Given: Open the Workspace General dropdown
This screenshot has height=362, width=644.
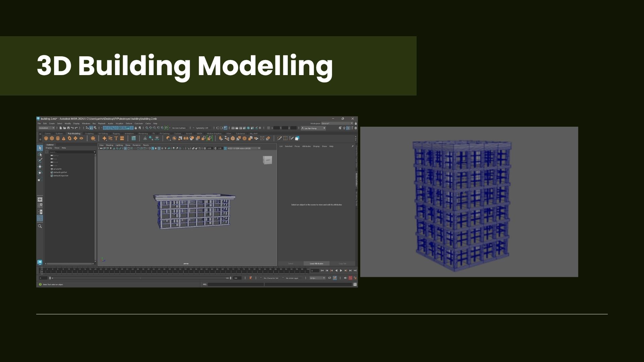Looking at the screenshot, I should 337,123.
